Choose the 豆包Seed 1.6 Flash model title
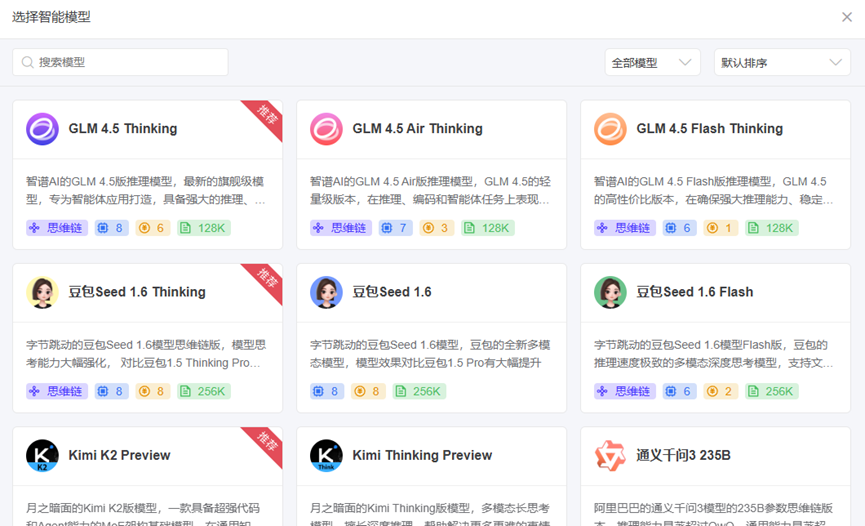Viewport: 865px width, 526px height. [x=695, y=292]
